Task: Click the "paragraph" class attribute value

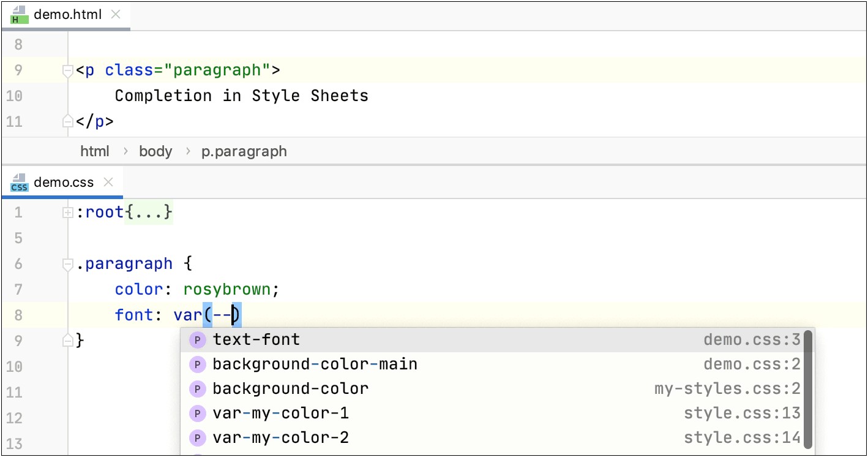Action: (x=217, y=70)
